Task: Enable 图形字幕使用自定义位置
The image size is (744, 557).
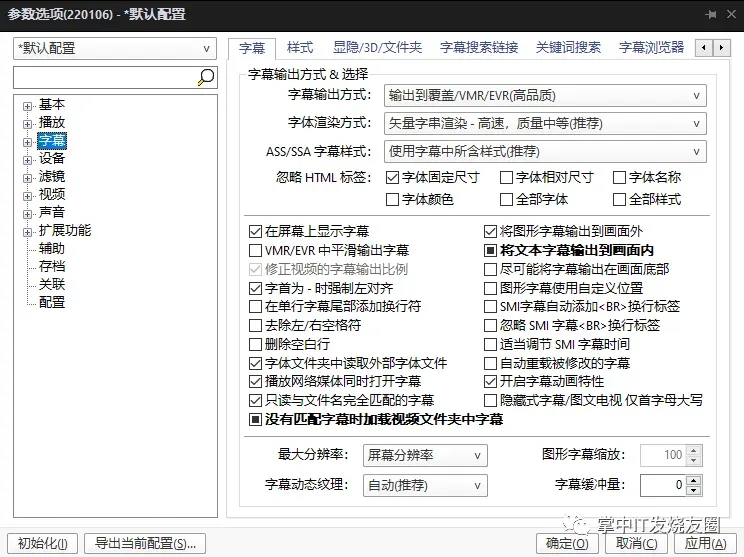Action: (490, 288)
